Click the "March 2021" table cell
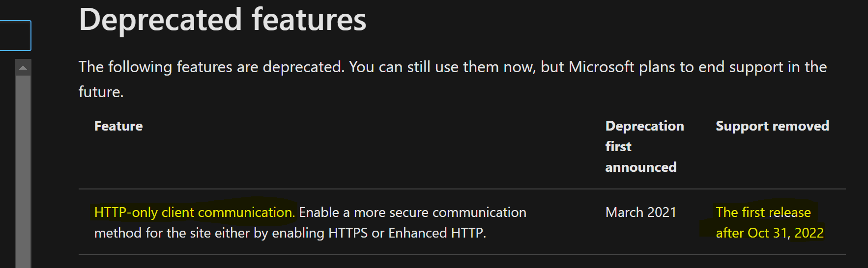 click(641, 212)
